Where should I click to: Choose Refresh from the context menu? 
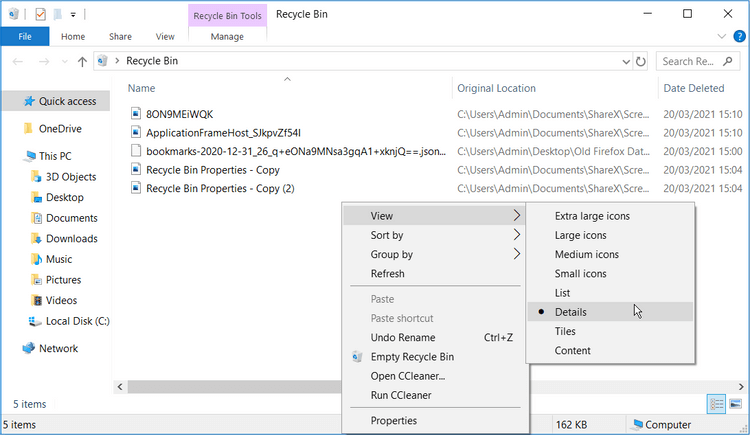435,273
